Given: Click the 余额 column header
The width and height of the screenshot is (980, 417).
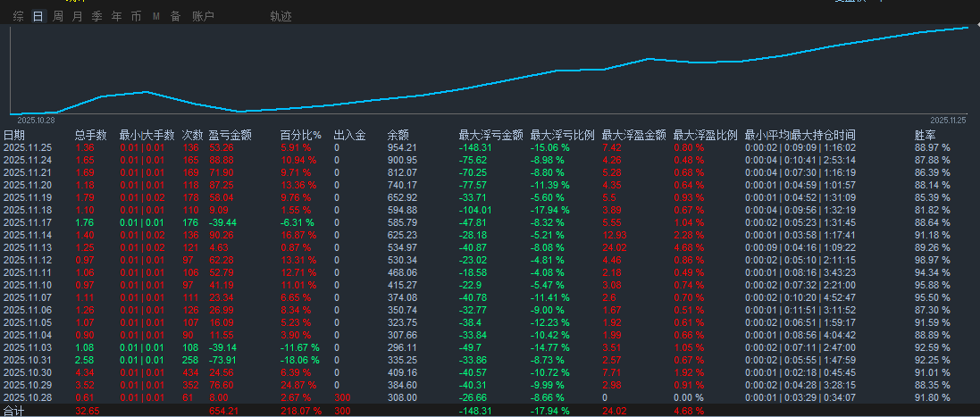Looking at the screenshot, I should pyautogui.click(x=398, y=135).
